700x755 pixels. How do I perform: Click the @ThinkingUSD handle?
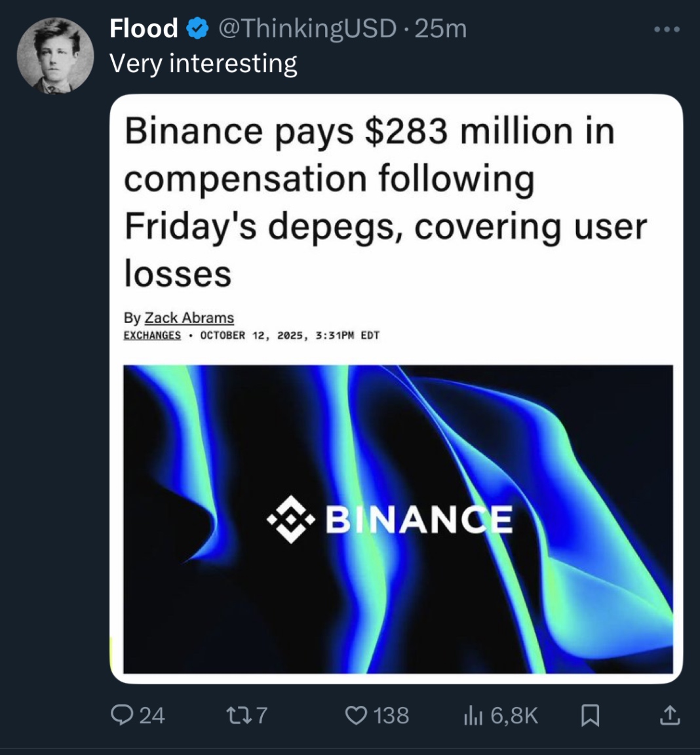pos(307,28)
